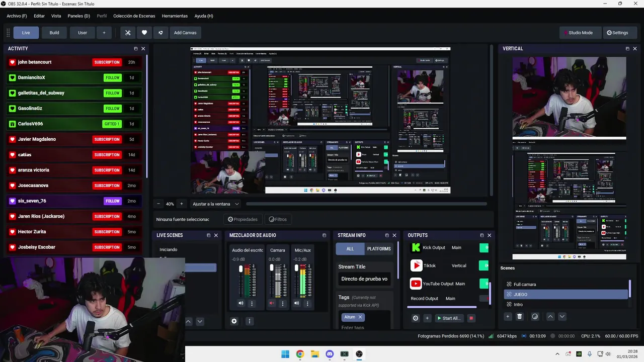
Task: Open the tools wrench-and-screwdriver toolbar icon
Action: (128, 33)
